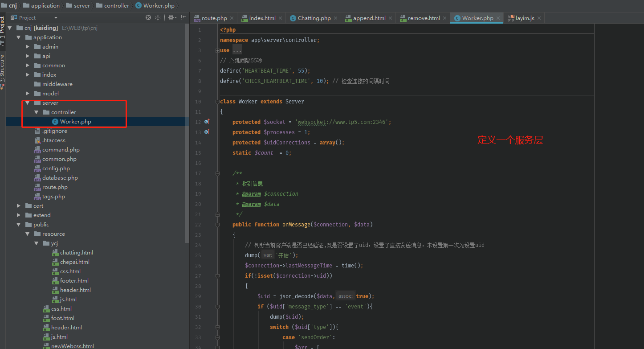Click the server breadcrumb

tap(78, 6)
